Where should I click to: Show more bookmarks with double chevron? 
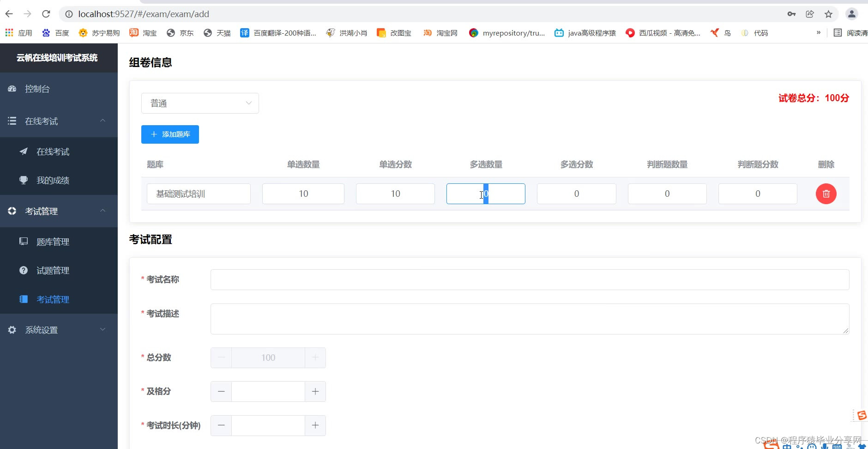(x=819, y=32)
